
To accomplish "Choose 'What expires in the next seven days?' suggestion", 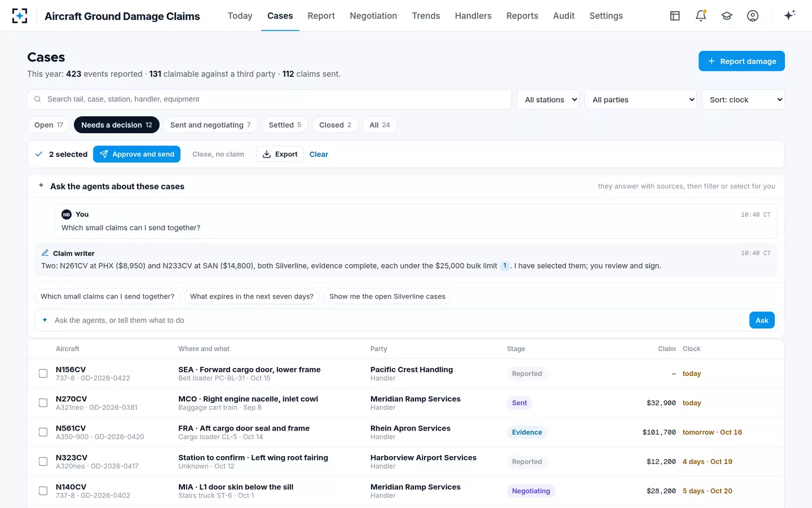I will click(x=251, y=296).
